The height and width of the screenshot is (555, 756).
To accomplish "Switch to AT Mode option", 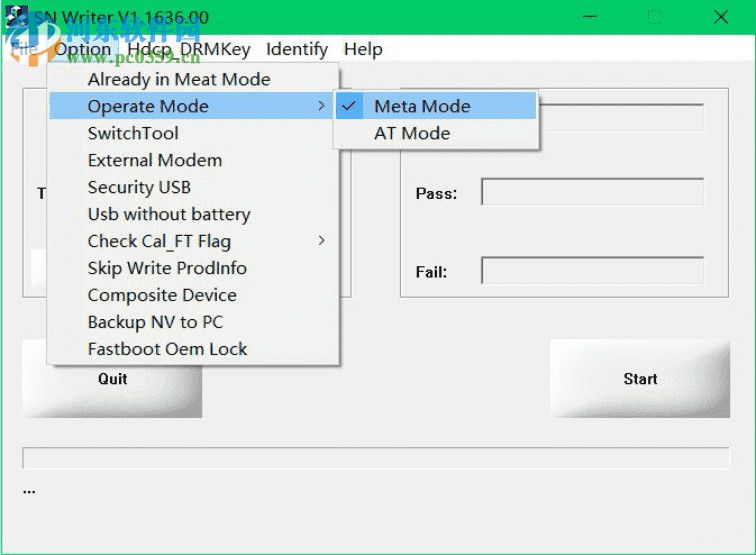I will 436,133.
